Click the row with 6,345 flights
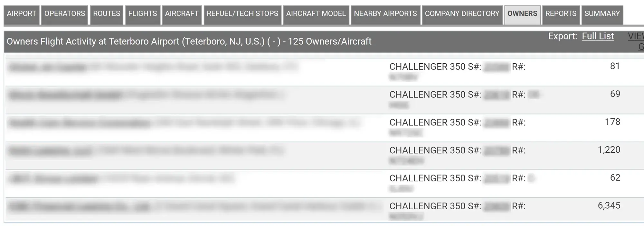Viewport: 644px width, 226px height. tap(322, 211)
